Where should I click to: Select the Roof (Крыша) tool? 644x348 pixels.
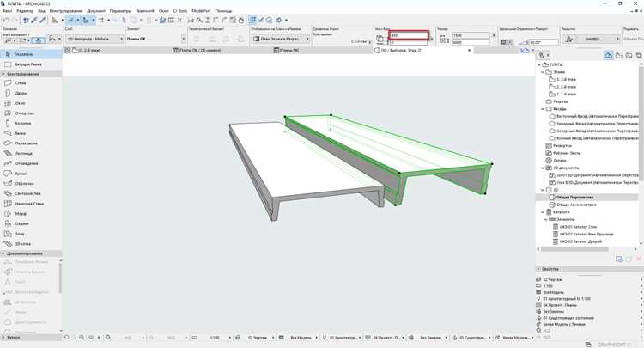[31, 174]
